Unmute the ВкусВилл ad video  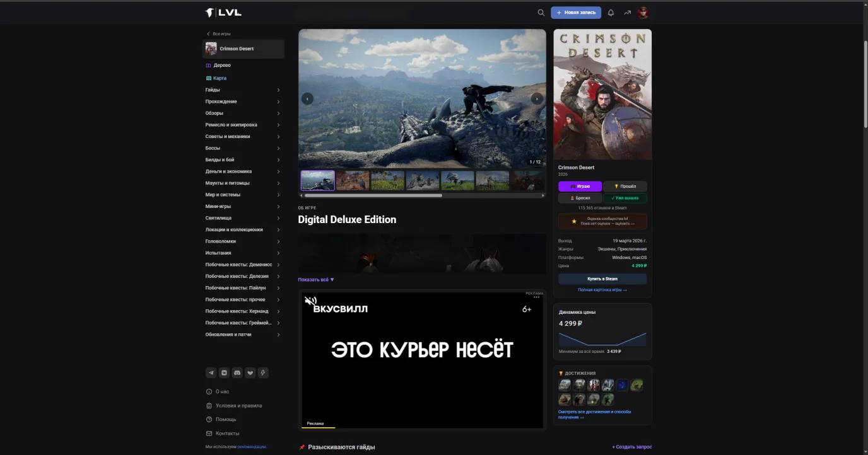click(310, 301)
